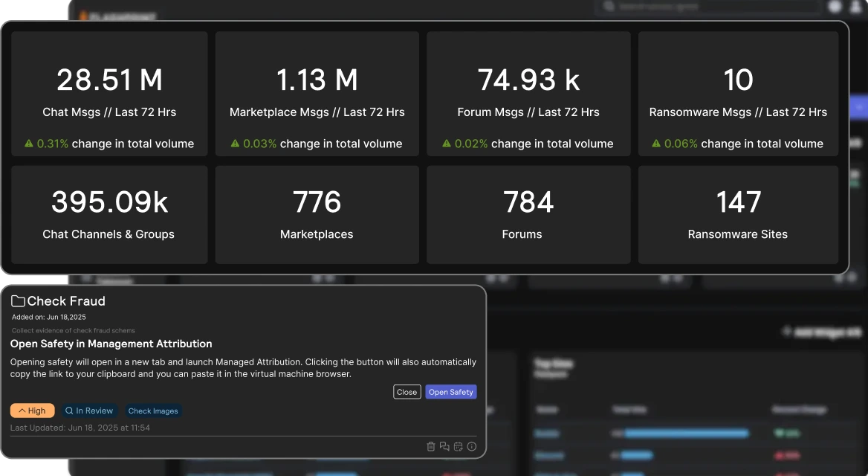
Task: Open the Check Fraud title
Action: pos(66,301)
